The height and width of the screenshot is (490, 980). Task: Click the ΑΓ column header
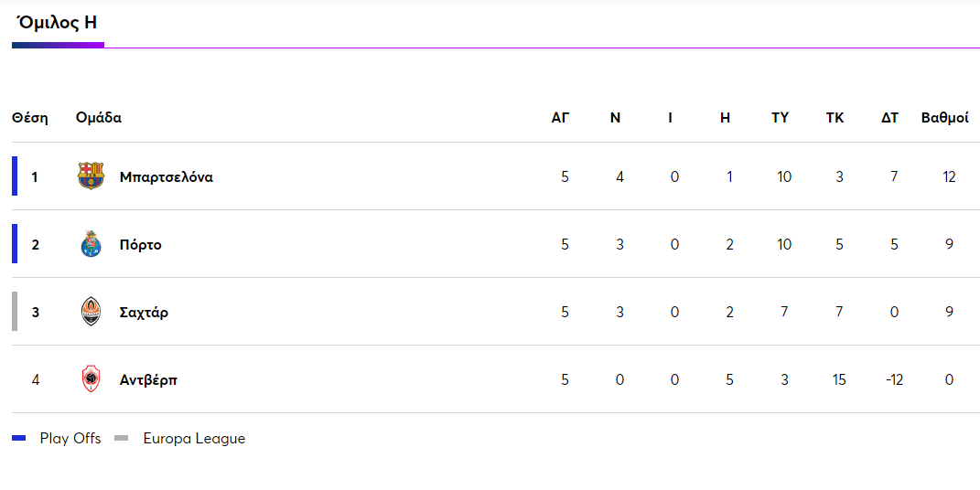tap(560, 118)
